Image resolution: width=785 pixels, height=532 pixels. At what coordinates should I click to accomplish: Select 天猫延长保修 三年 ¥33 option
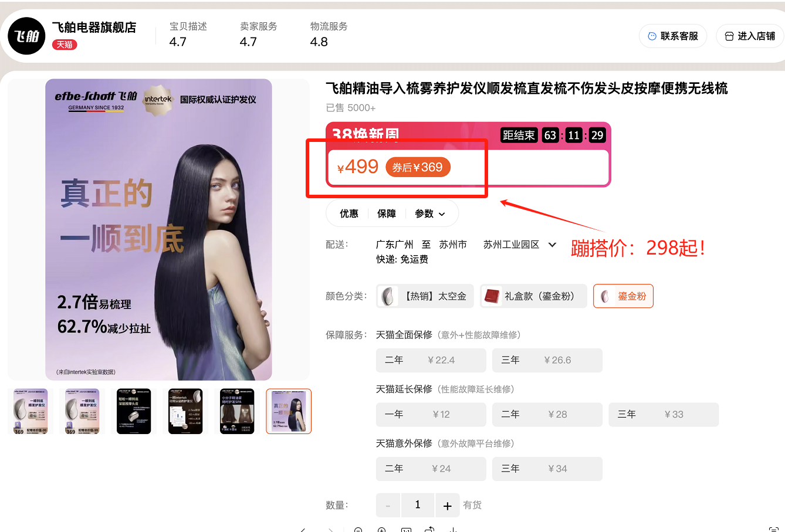pos(664,415)
